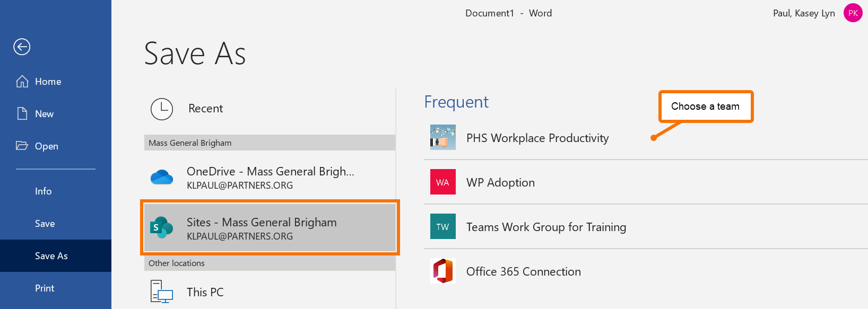Click the back arrow icon

click(22, 47)
